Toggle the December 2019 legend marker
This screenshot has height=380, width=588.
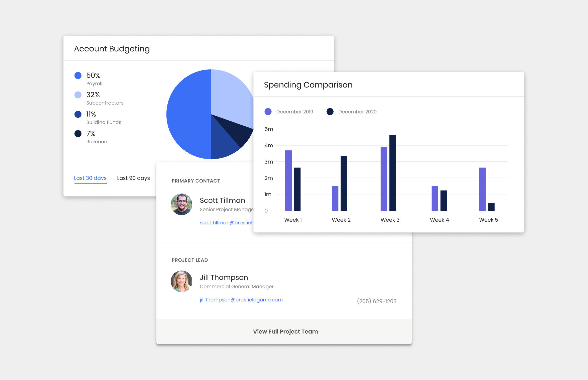[x=268, y=112]
